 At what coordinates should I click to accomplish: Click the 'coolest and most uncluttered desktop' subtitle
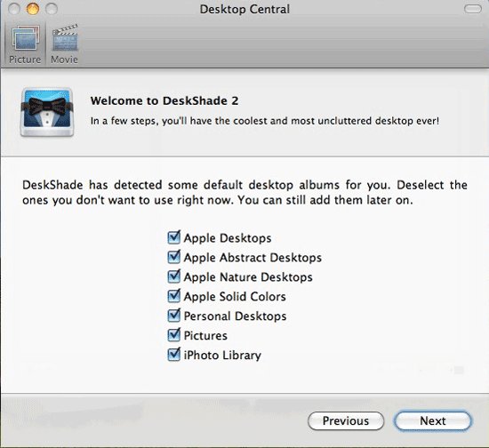[265, 121]
